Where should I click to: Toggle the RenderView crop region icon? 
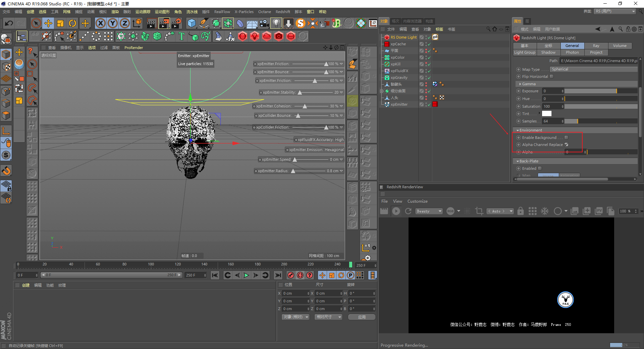click(x=479, y=211)
